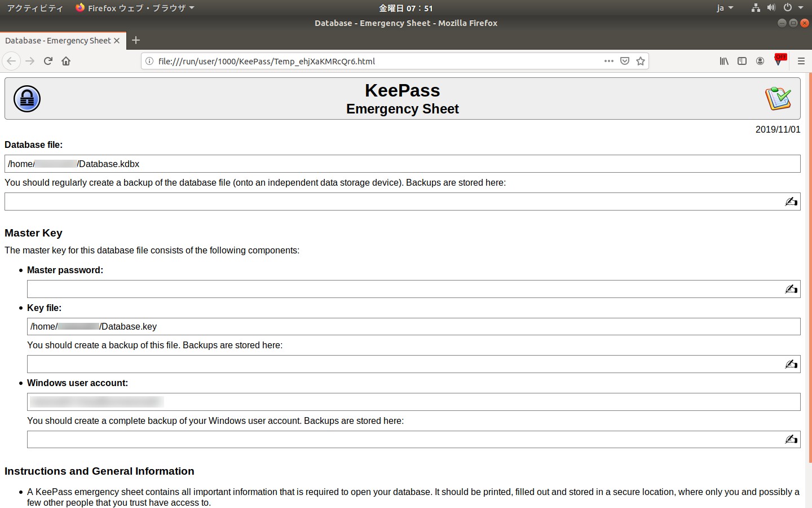The width and height of the screenshot is (812, 508).
Task: Click the page vertical scrollbar
Action: point(810,268)
